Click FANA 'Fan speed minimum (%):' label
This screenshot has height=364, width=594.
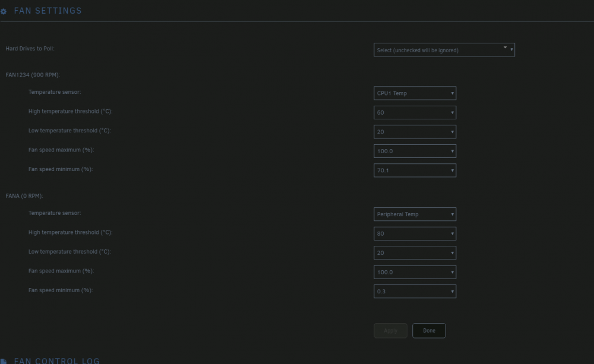click(x=61, y=290)
